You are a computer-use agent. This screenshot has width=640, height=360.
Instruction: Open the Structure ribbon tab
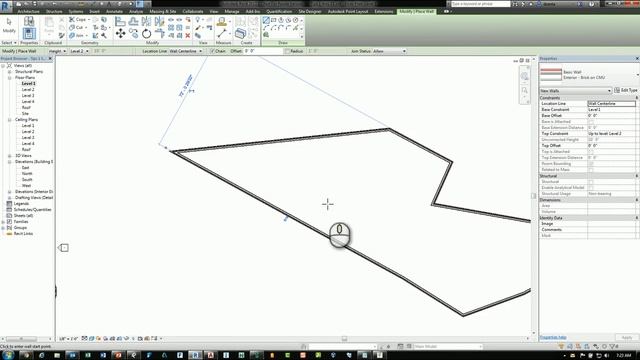click(54, 11)
